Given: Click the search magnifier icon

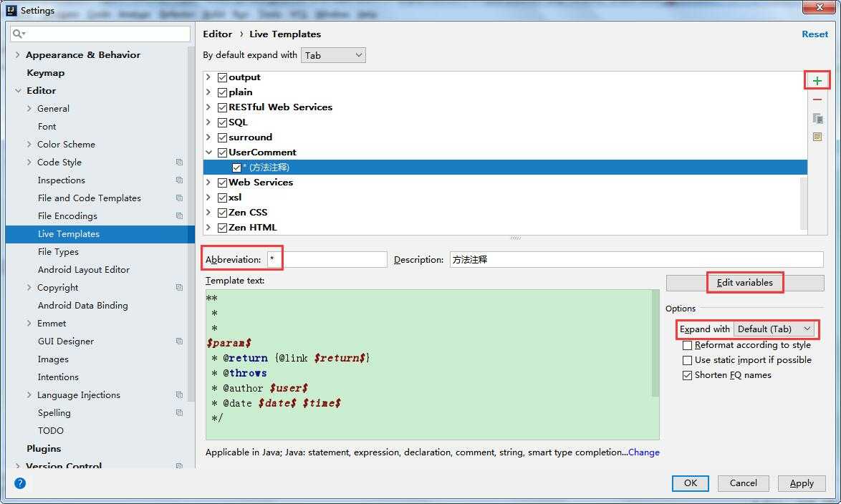Looking at the screenshot, I should tap(18, 34).
